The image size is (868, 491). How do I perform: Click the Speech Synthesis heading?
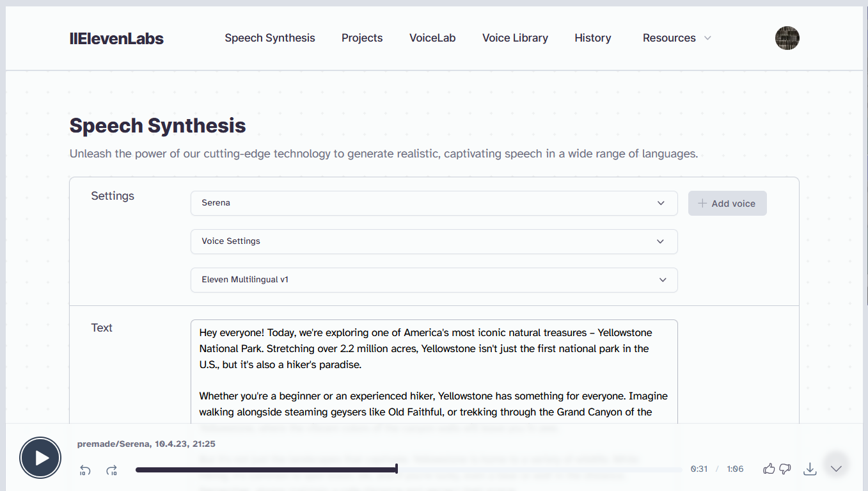157,125
